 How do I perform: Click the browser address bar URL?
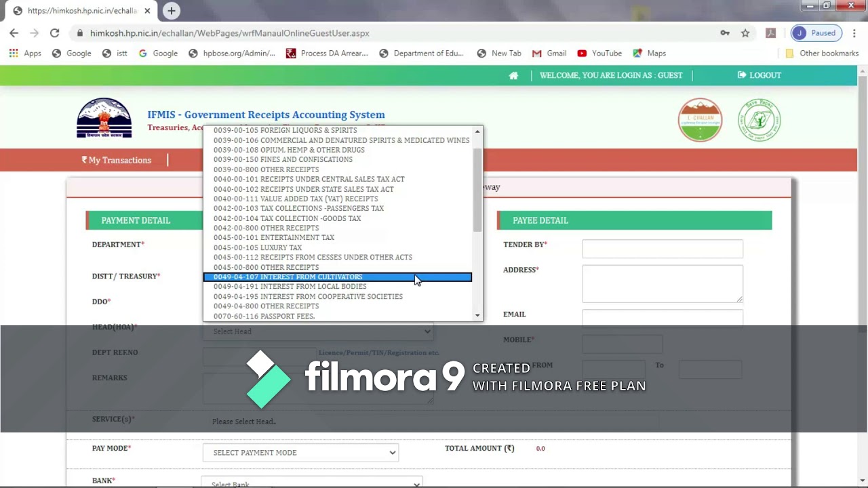229,33
